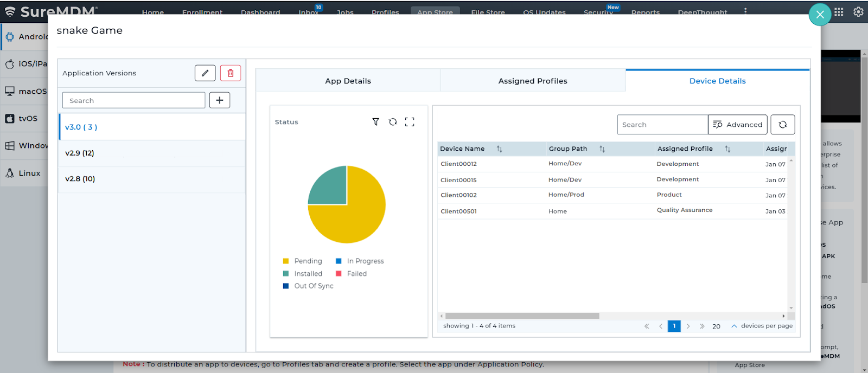Toggle In Progress legend entry
The image size is (868, 373).
(x=360, y=261)
